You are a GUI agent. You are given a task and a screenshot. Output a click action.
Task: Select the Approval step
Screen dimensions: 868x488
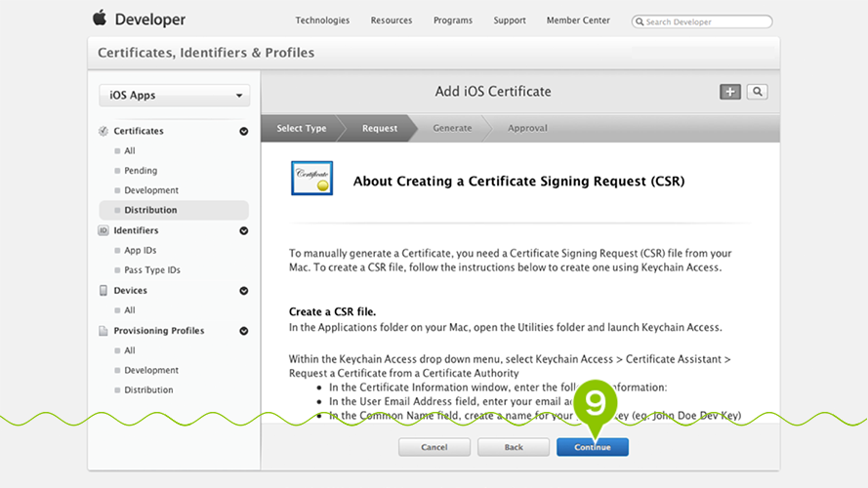click(527, 129)
